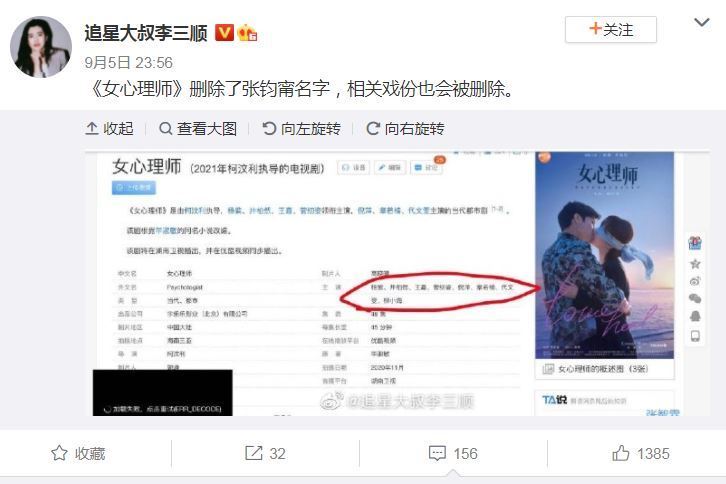Expand the post options chevron
The width and height of the screenshot is (726, 484).
(702, 22)
